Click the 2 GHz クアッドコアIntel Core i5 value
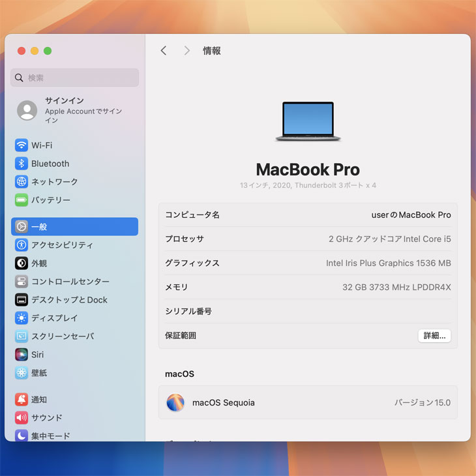The height and width of the screenshot is (476, 476). coord(389,239)
